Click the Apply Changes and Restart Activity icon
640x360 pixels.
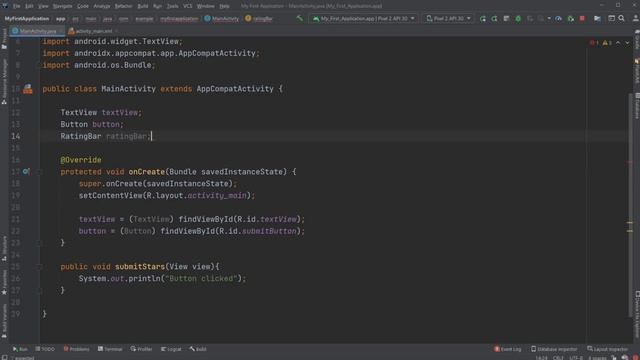click(494, 18)
